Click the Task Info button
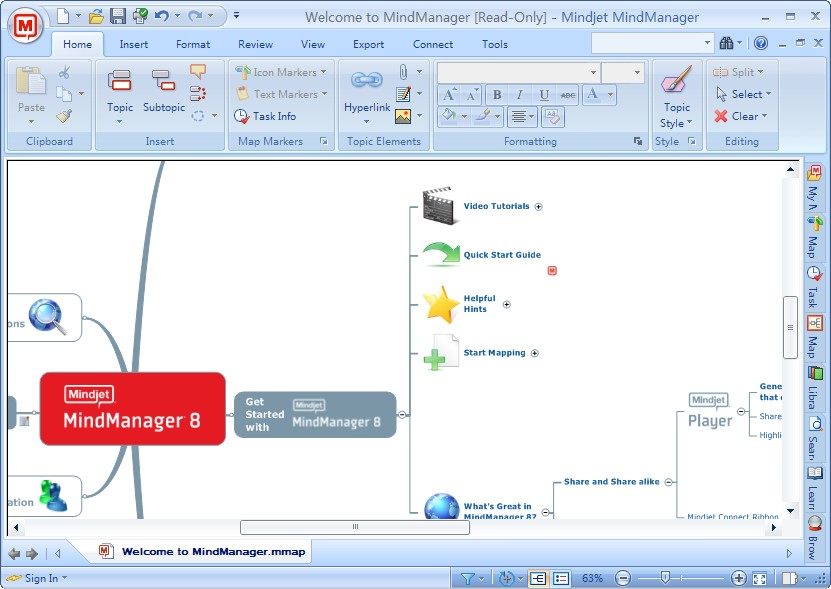The image size is (831, 589). [265, 116]
